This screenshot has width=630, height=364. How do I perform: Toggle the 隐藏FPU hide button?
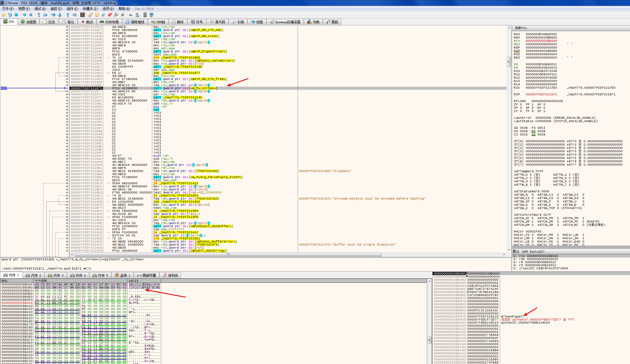(521, 28)
